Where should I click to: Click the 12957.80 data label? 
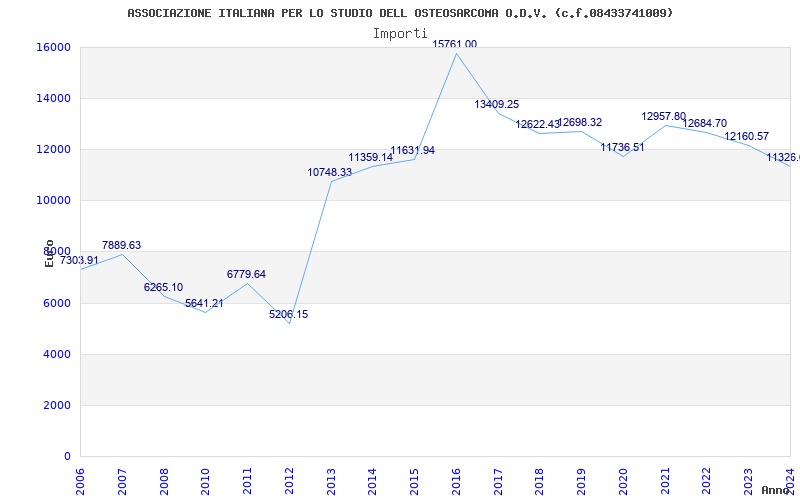[x=664, y=117]
